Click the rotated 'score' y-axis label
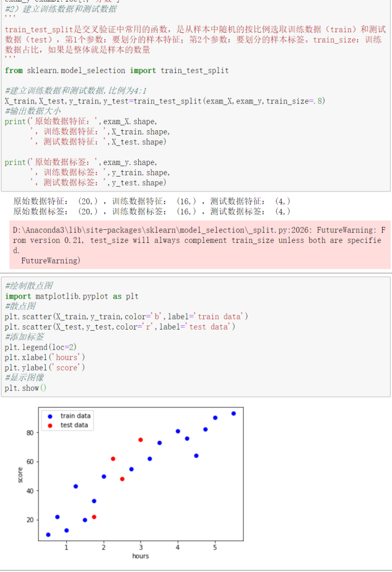The height and width of the screenshot is (572, 392). point(20,475)
